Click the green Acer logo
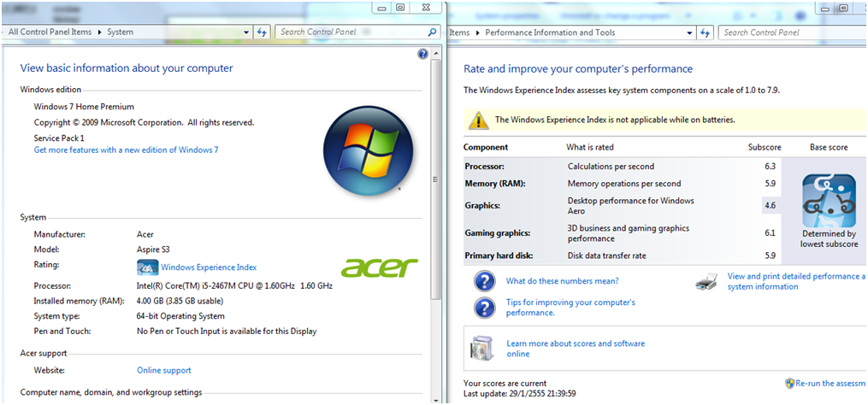 click(379, 267)
